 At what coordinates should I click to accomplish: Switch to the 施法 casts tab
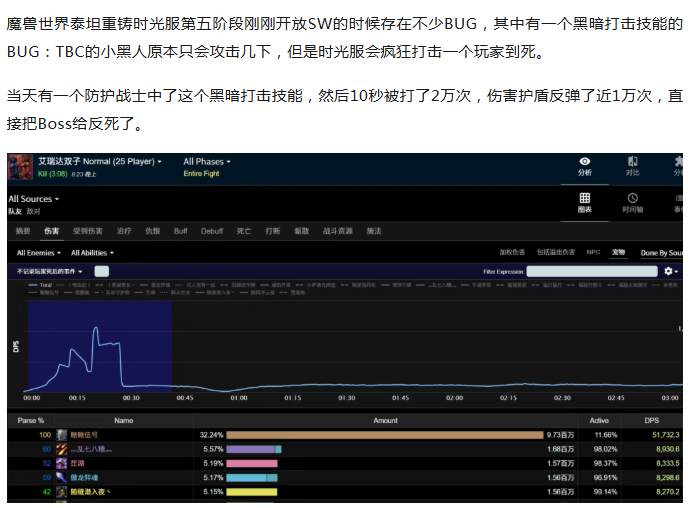coord(374,231)
